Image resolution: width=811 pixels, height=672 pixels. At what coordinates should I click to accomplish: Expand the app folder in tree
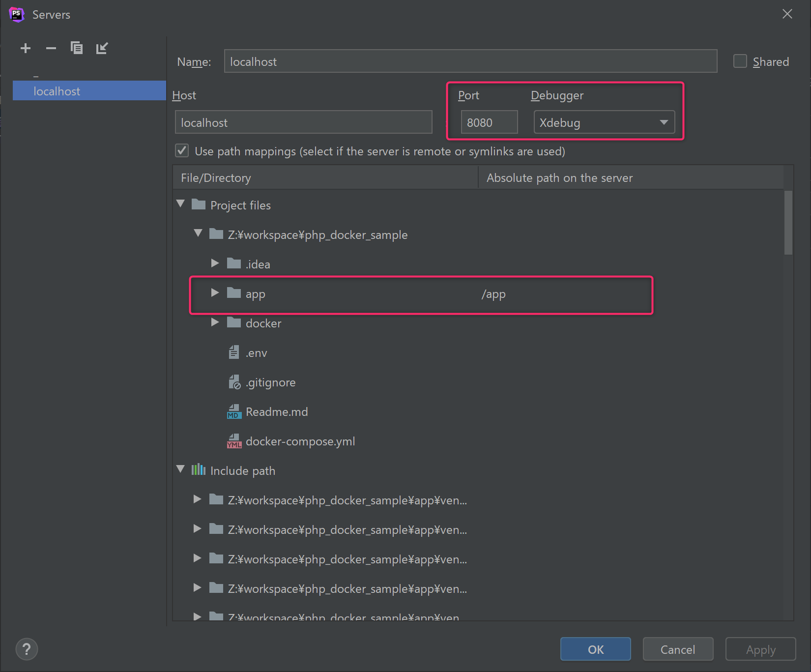click(x=215, y=293)
